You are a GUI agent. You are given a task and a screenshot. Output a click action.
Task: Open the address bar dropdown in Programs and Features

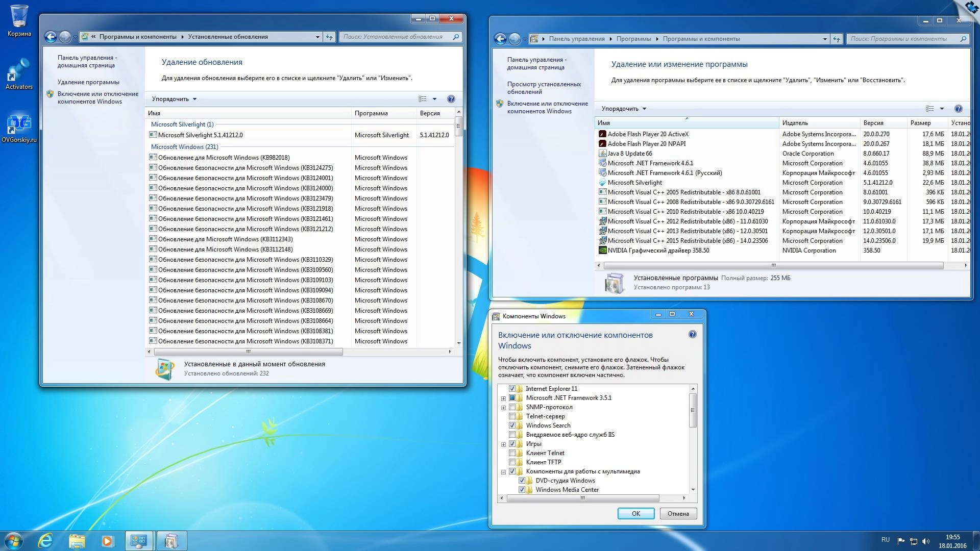(825, 39)
